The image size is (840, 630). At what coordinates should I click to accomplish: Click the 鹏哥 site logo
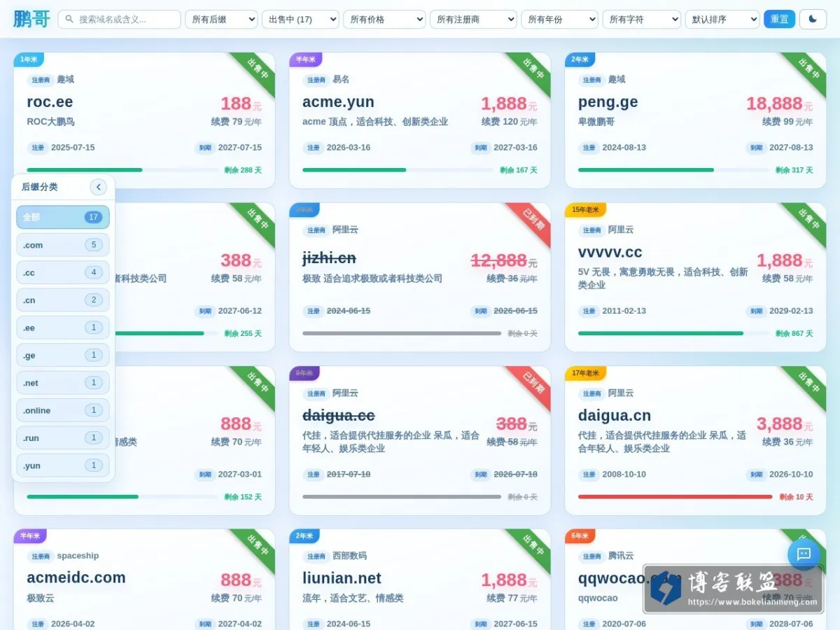31,19
